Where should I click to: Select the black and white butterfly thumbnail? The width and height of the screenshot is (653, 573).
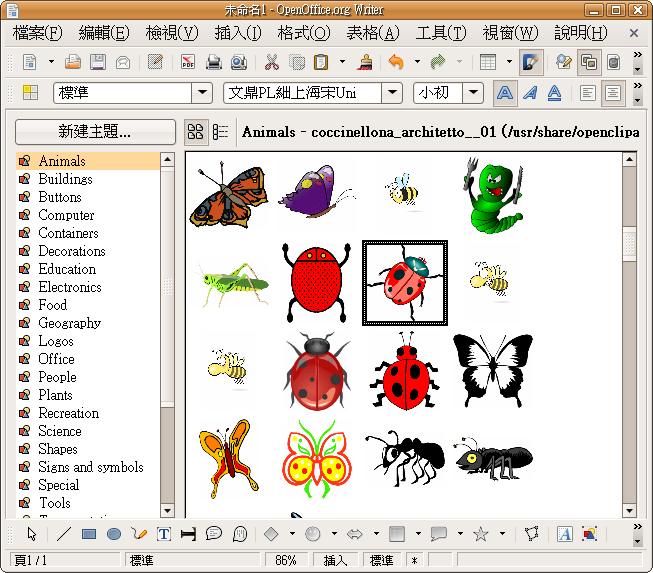click(492, 369)
